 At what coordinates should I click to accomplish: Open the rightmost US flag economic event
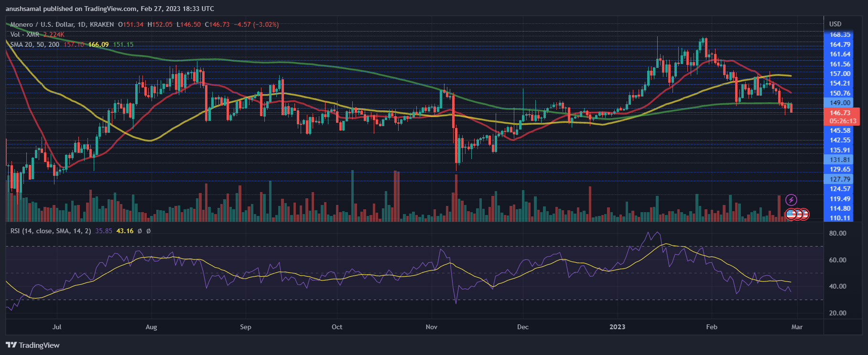click(804, 214)
